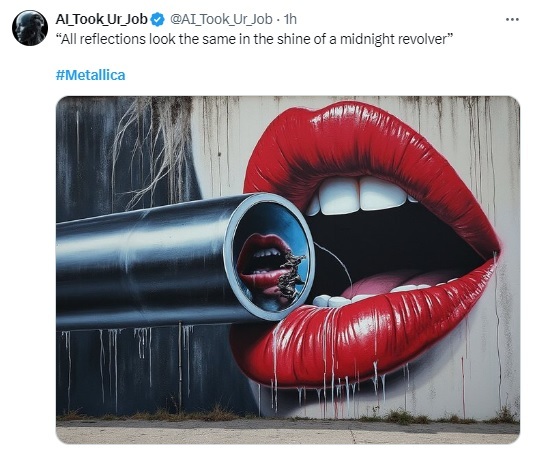Click the blue verified badge
The image size is (533, 451).
tap(157, 19)
